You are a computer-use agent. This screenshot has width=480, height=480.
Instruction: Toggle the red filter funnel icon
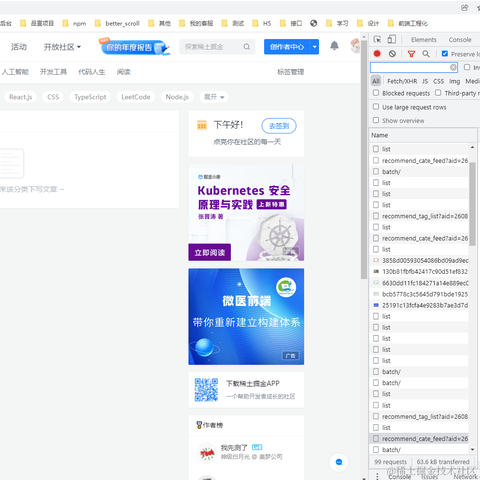(x=411, y=54)
